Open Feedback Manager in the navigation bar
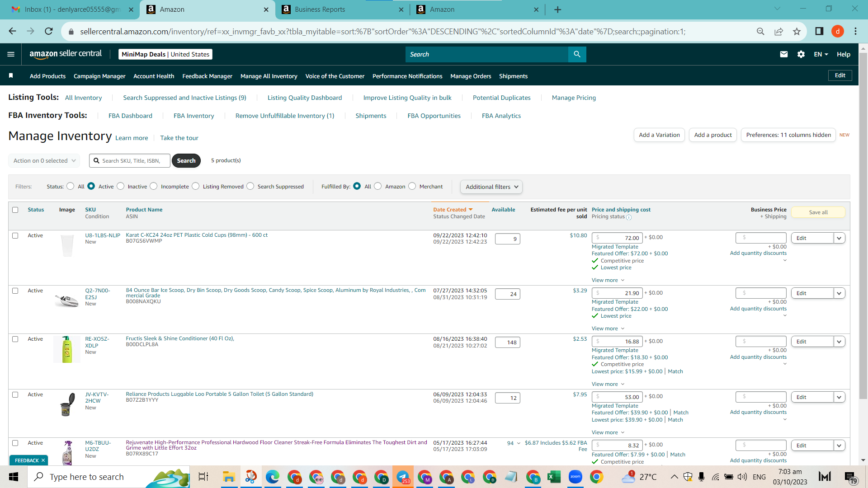Image resolution: width=868 pixels, height=488 pixels. [207, 76]
